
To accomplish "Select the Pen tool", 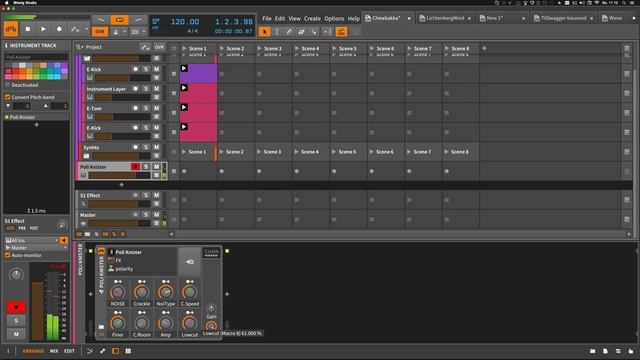I will tap(289, 31).
